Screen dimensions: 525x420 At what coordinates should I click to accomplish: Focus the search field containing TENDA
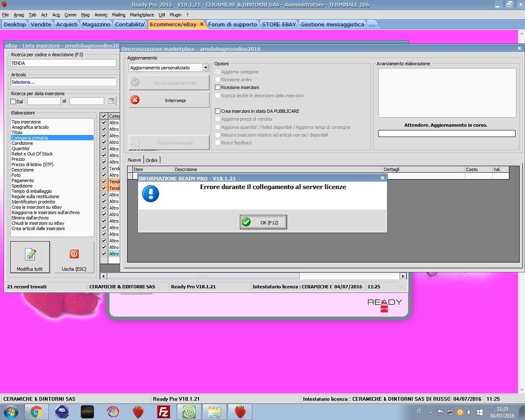pyautogui.click(x=63, y=63)
